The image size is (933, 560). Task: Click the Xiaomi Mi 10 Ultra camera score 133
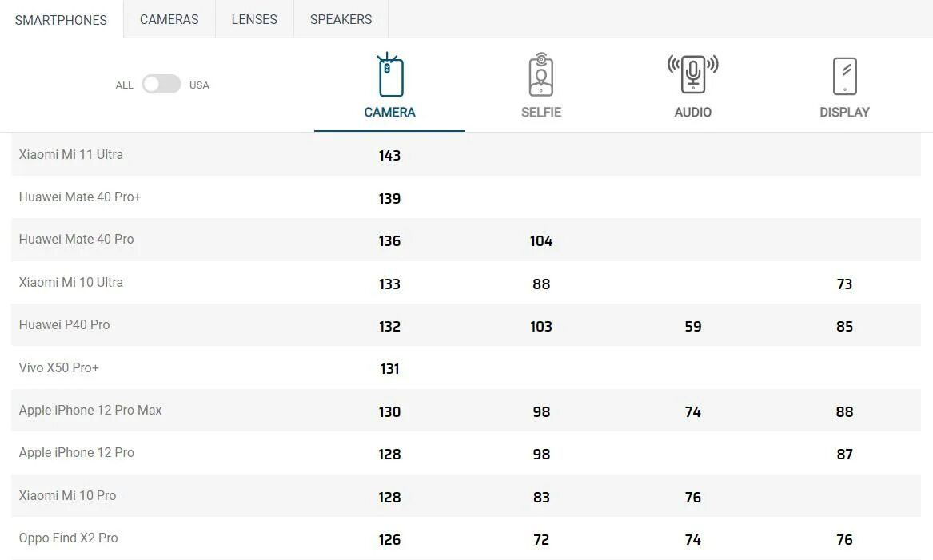(x=389, y=284)
